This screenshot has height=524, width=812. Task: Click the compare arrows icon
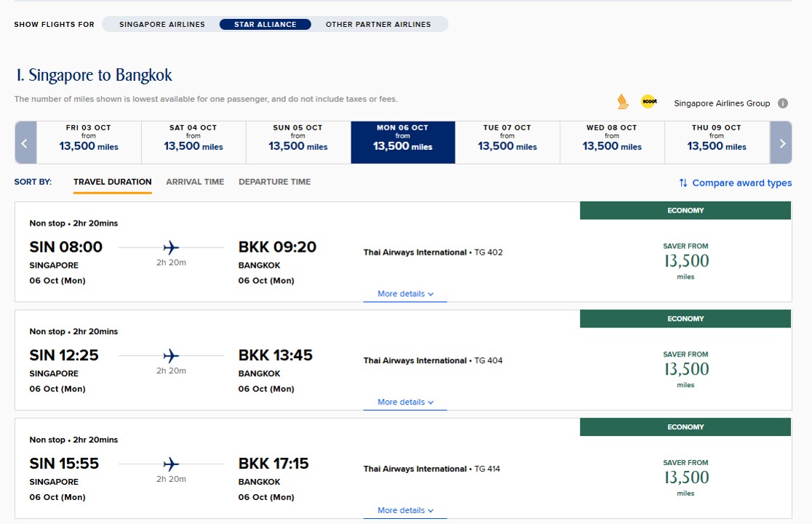[683, 183]
